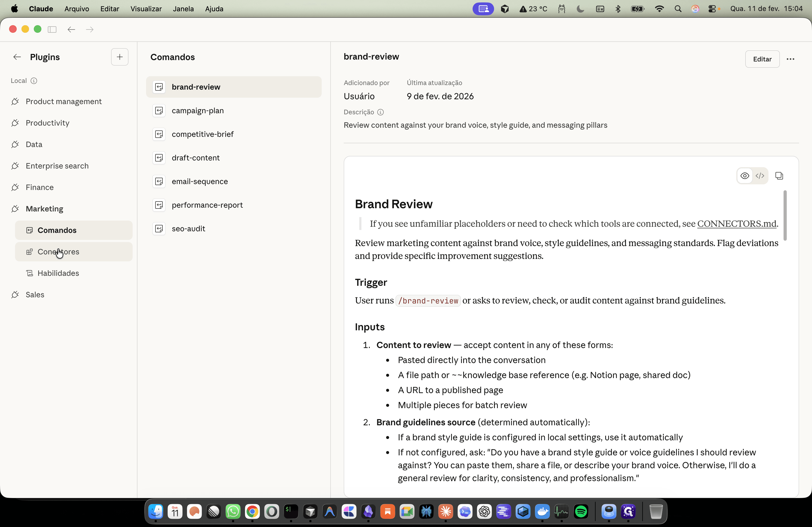
Task: Select the brand-review command
Action: (x=234, y=87)
